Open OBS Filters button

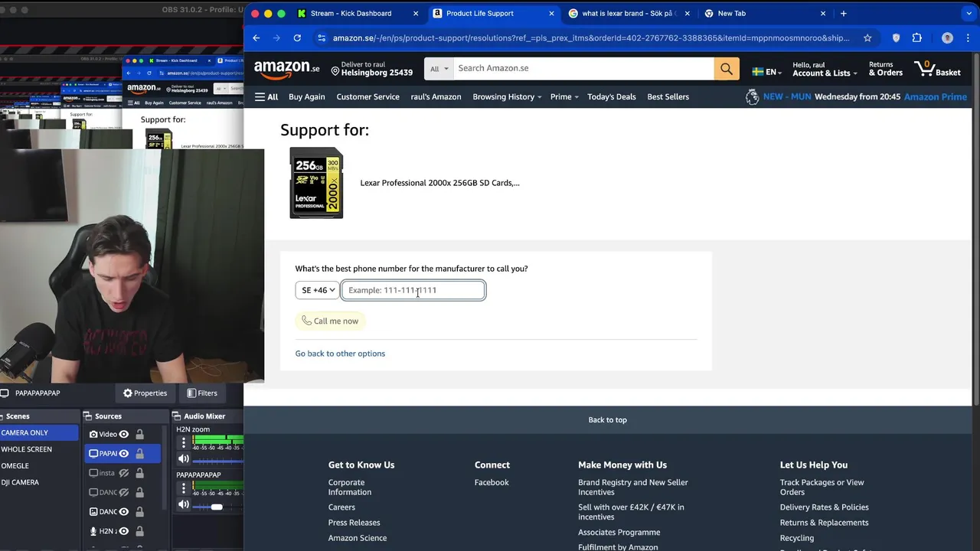pos(202,393)
